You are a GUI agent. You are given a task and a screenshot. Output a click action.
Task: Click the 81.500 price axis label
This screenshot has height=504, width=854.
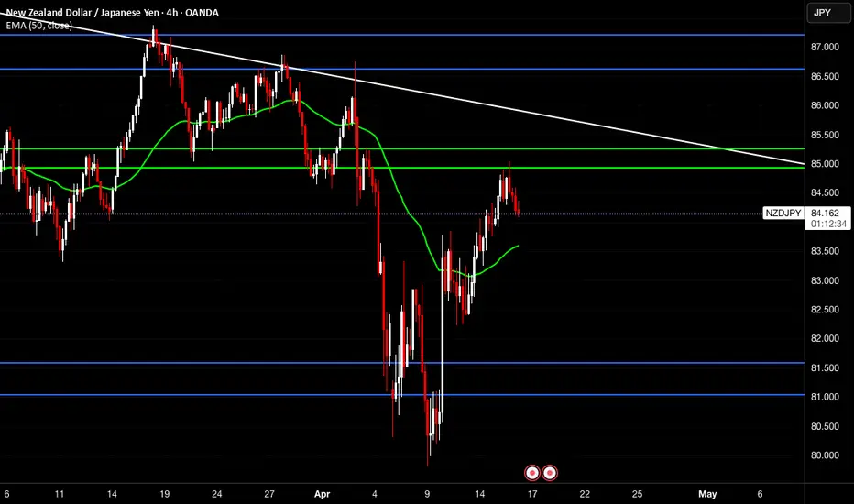[x=825, y=367]
